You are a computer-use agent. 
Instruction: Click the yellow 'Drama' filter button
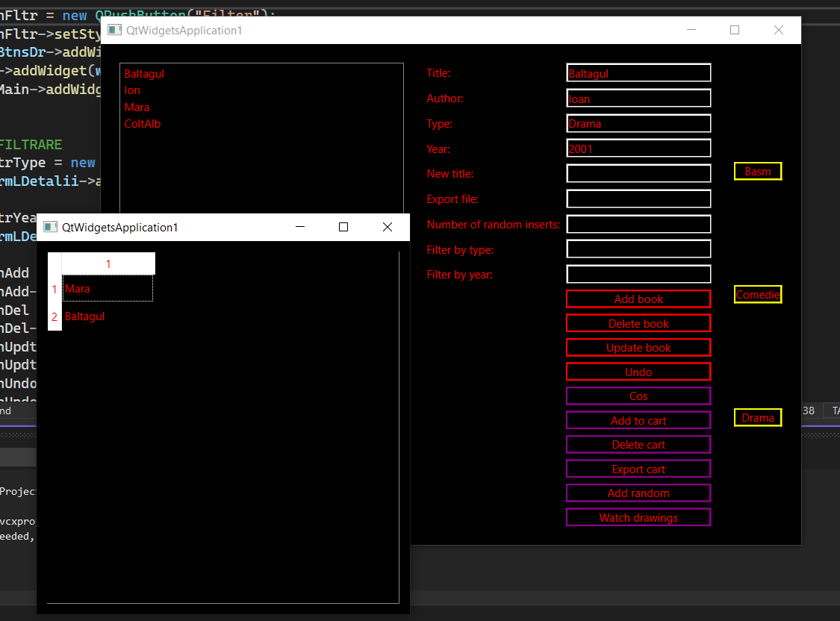[x=758, y=417]
